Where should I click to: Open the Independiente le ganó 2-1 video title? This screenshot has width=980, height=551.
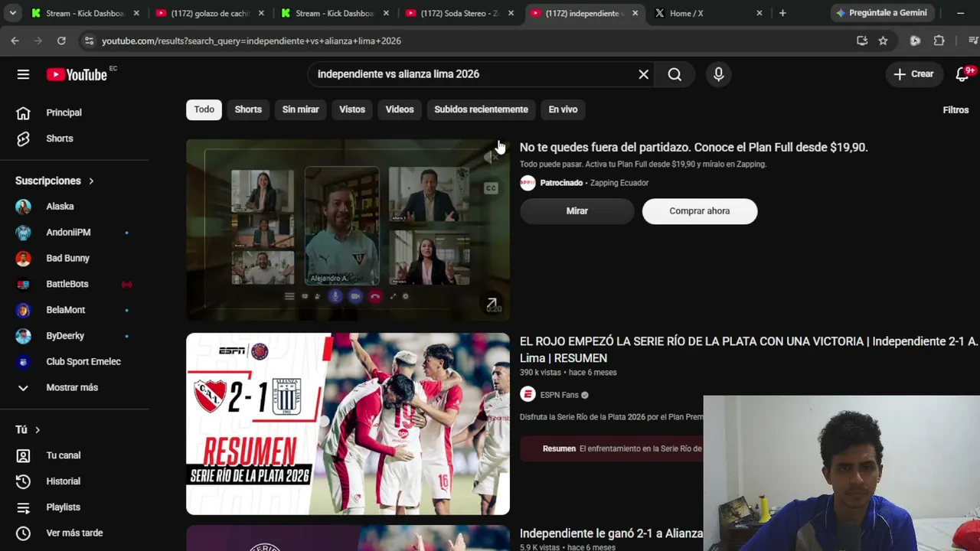[611, 533]
